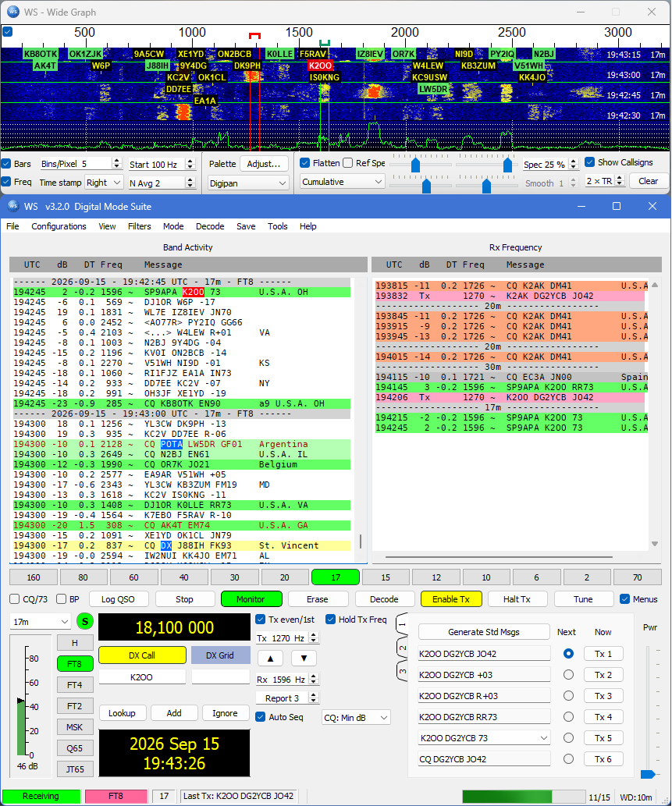The width and height of the screenshot is (672, 806).
Task: Open the Digipan palette dropdown
Action: (248, 183)
